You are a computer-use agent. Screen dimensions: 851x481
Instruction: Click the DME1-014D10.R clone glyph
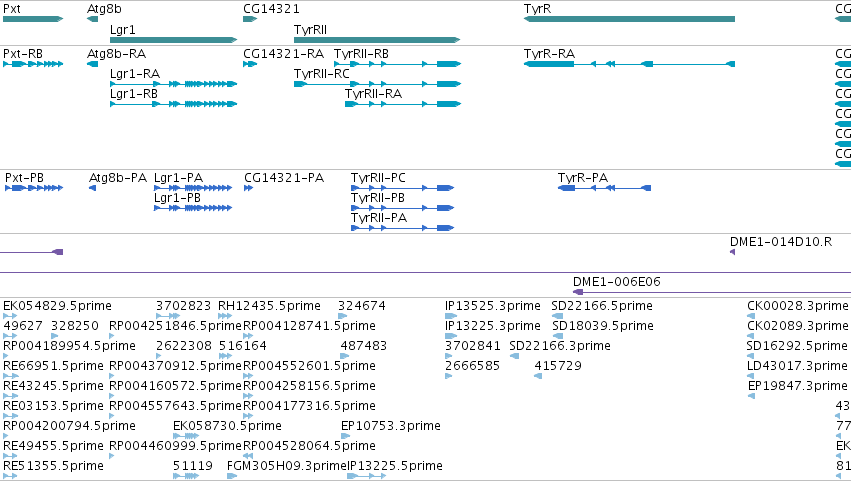733,252
